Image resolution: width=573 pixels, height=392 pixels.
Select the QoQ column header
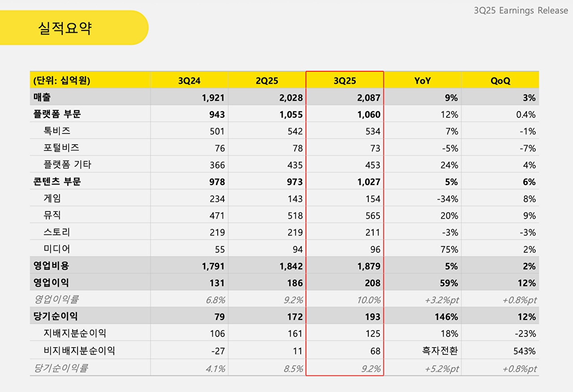(x=500, y=80)
